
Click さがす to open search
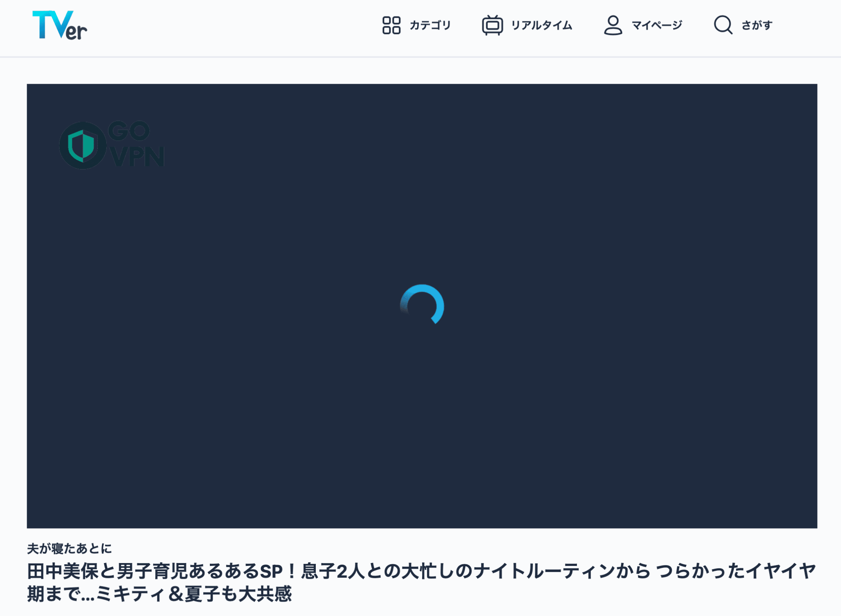(x=756, y=25)
